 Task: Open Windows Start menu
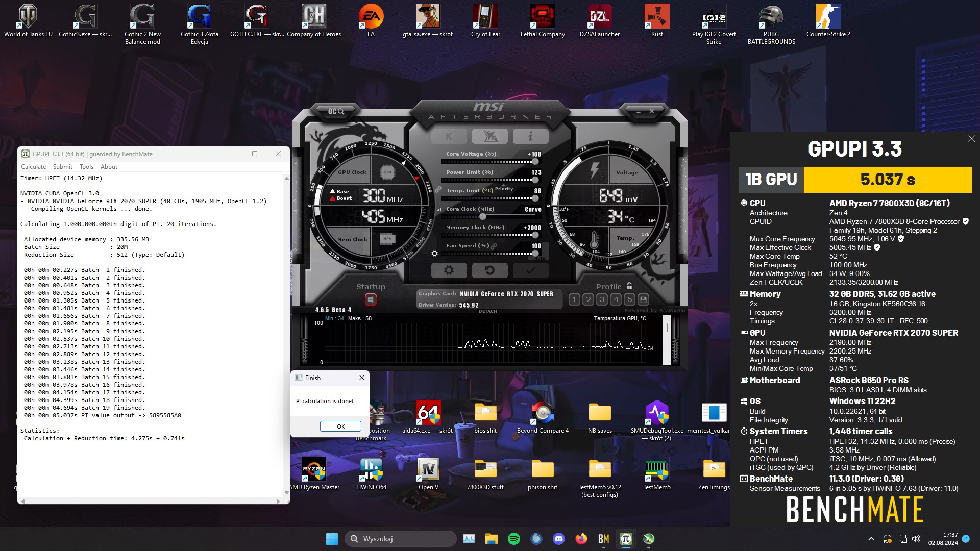[x=332, y=539]
